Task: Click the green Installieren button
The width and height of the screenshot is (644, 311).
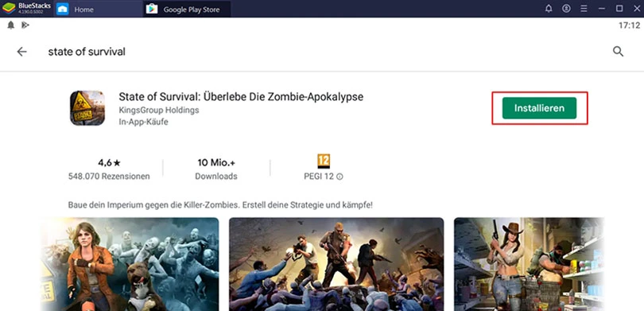Action: (x=539, y=108)
